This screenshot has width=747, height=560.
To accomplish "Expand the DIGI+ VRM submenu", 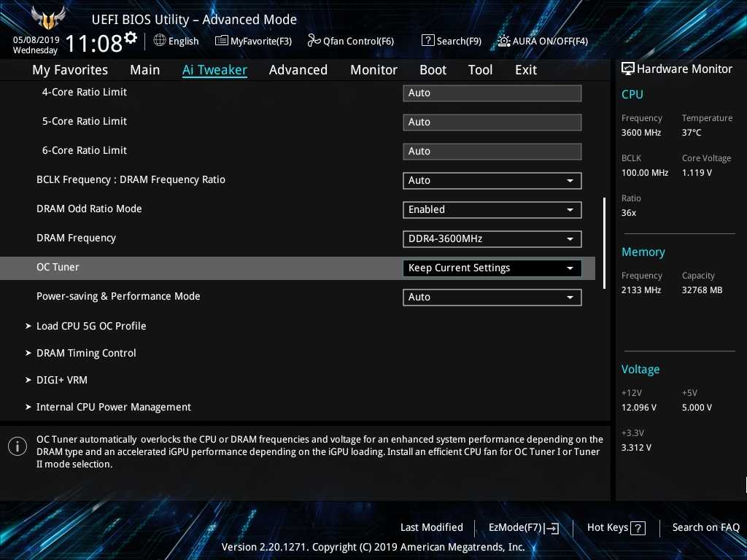I will (x=62, y=380).
